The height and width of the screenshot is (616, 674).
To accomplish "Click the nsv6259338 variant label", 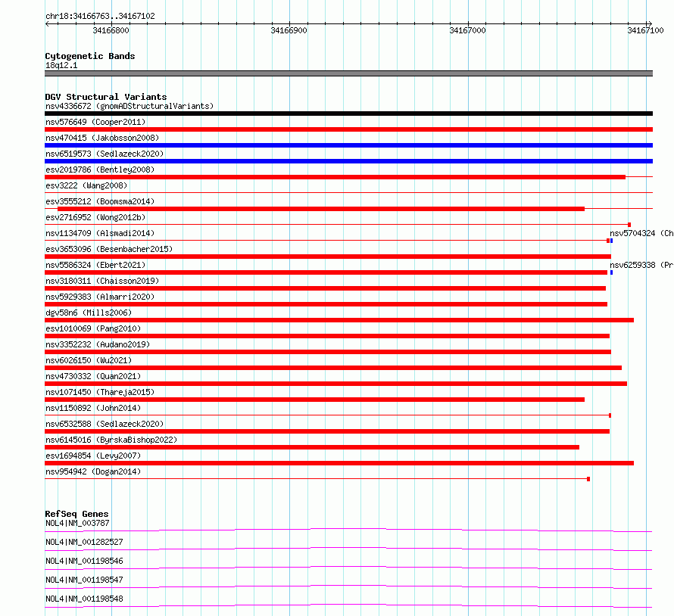I will click(641, 265).
